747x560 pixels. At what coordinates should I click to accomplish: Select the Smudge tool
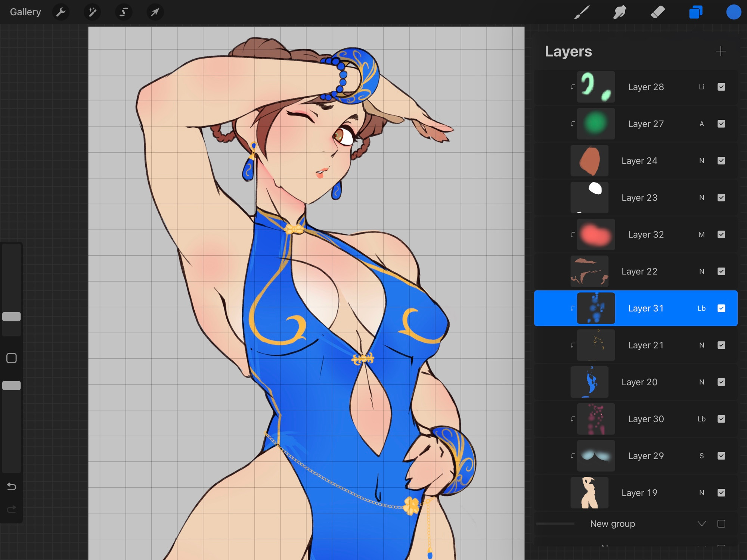(620, 12)
